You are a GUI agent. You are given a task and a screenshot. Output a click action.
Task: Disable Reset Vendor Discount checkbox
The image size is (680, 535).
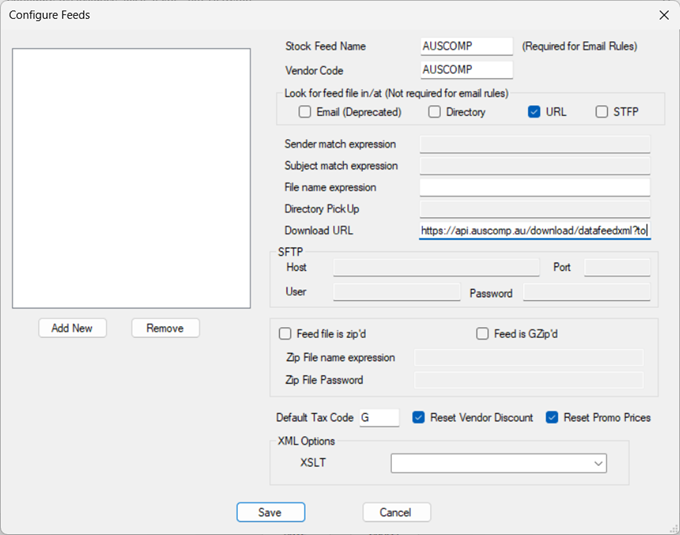(x=419, y=417)
